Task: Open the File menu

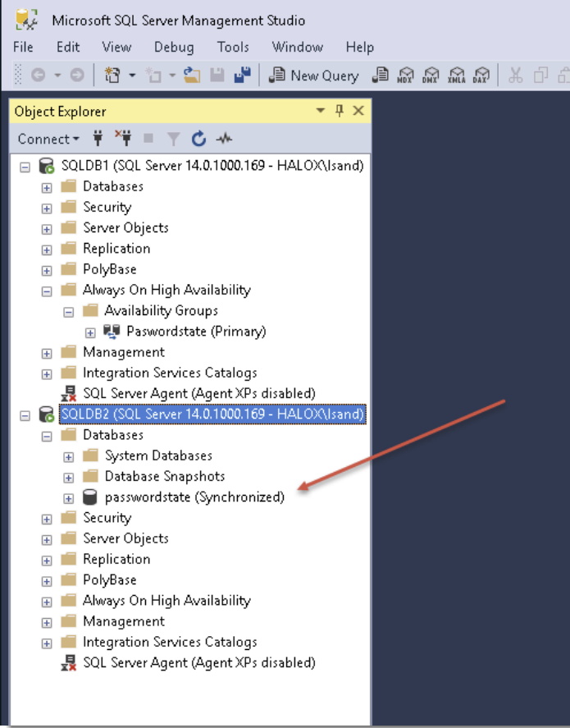Action: tap(23, 47)
